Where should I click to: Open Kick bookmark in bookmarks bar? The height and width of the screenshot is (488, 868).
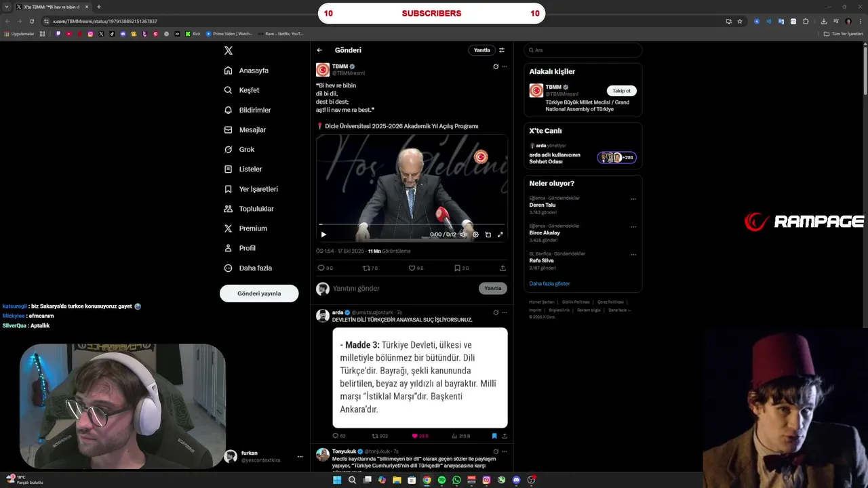click(x=193, y=33)
